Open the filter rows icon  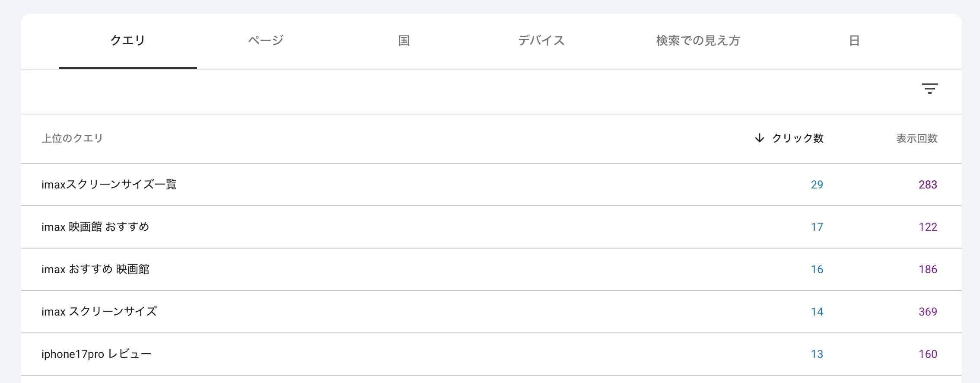click(x=929, y=89)
